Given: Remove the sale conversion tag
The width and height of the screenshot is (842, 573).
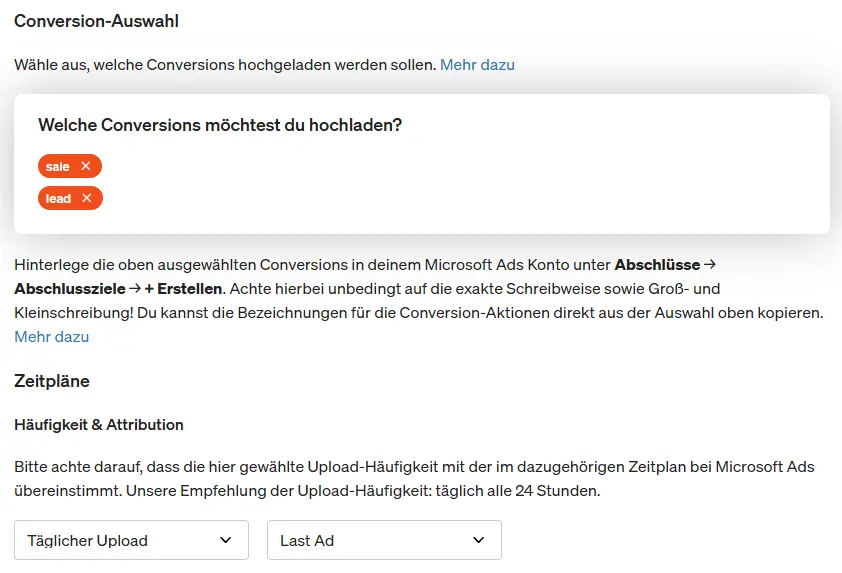Looking at the screenshot, I should (85, 166).
